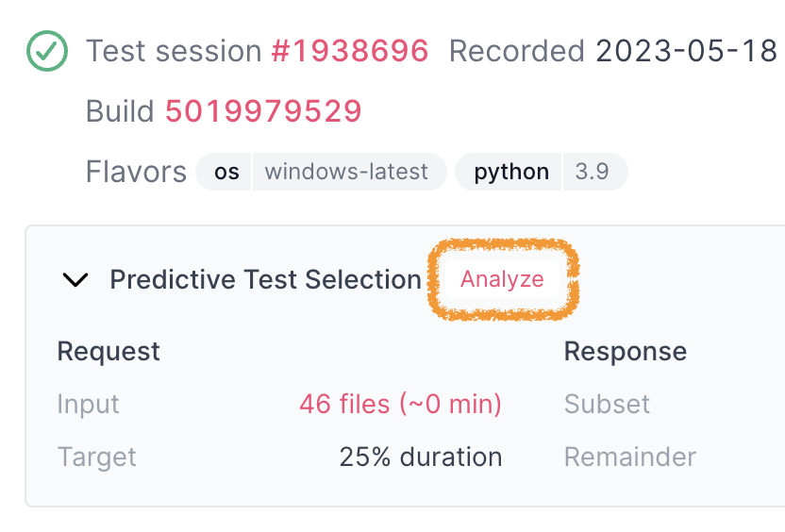The height and width of the screenshot is (532, 785).
Task: Click the recorded date 2023-05-18
Action: (686, 51)
